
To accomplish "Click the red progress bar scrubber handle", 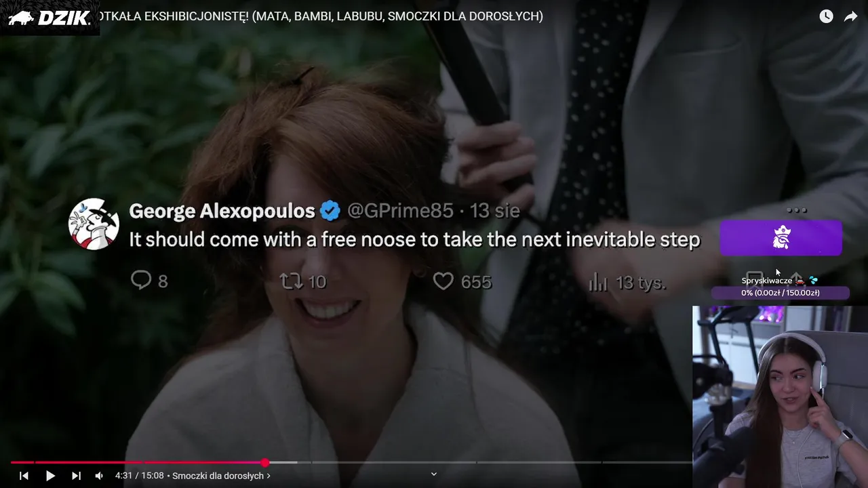I will (x=265, y=462).
